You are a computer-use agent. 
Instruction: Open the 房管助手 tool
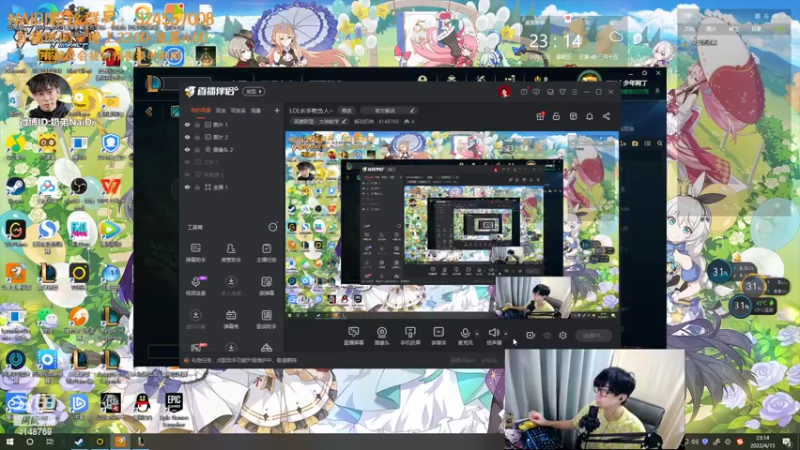(x=231, y=253)
